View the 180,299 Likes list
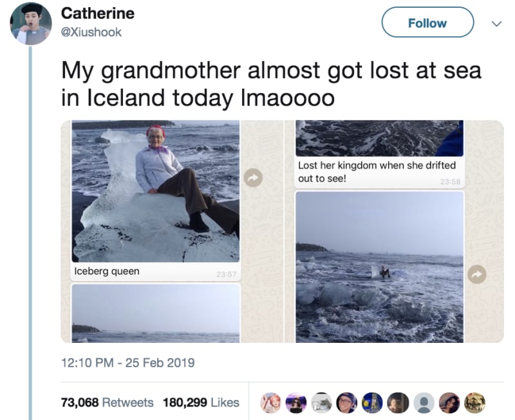The width and height of the screenshot is (515, 420). click(x=201, y=402)
